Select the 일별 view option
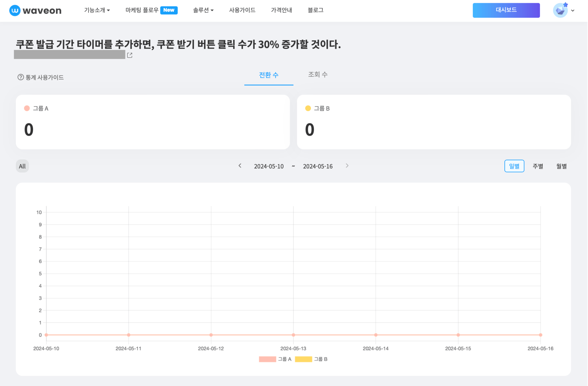The width and height of the screenshot is (588, 386). 514,166
